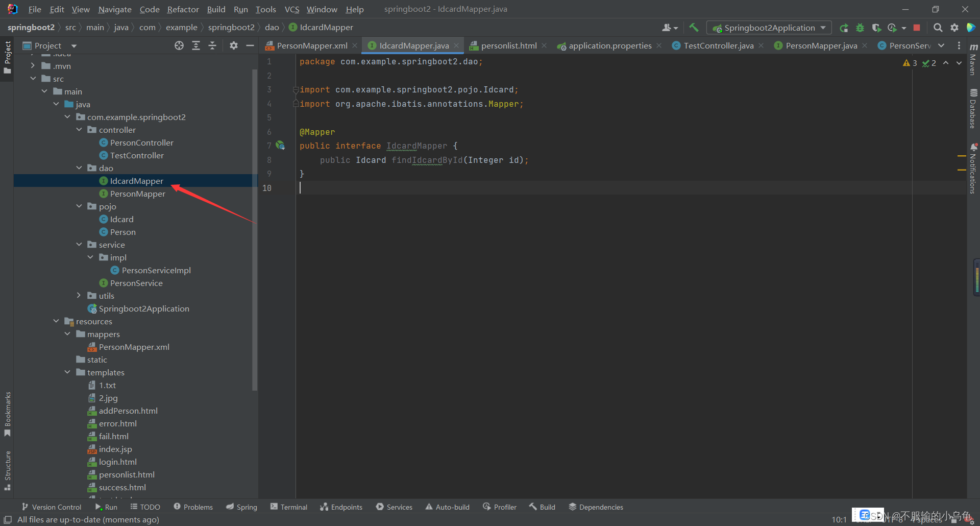Collapse the src folder
Image resolution: width=980 pixels, height=526 pixels.
click(33, 79)
